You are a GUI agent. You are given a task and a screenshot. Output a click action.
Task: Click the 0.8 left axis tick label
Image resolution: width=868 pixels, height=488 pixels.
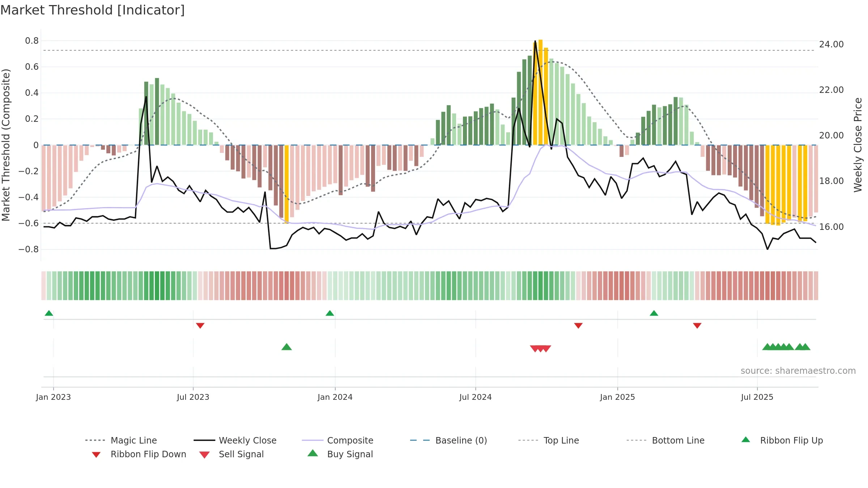pos(32,41)
